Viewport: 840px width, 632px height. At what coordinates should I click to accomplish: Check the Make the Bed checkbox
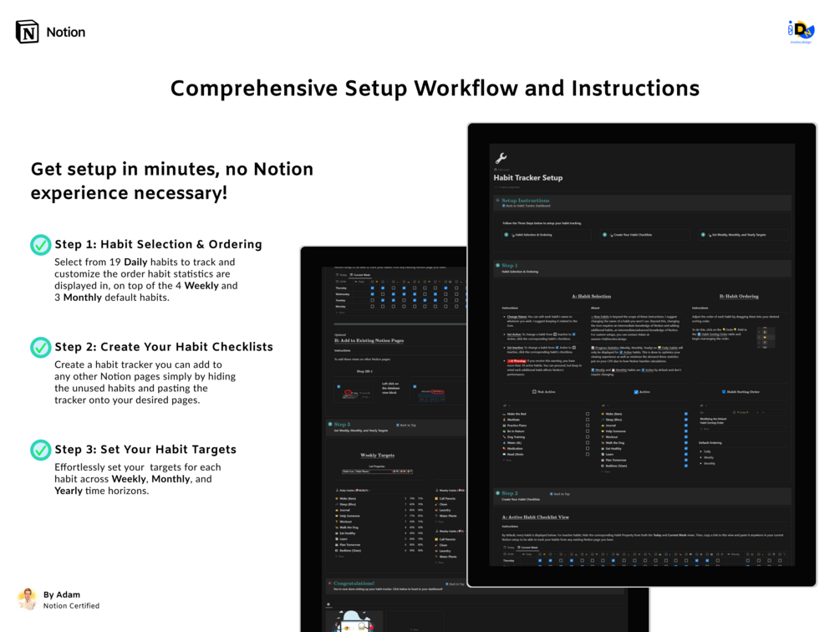point(587,414)
